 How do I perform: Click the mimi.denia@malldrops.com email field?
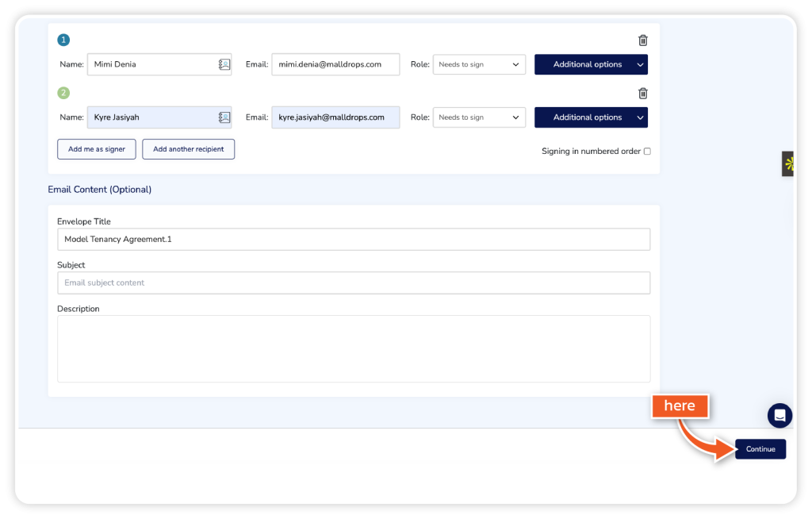[x=335, y=64]
